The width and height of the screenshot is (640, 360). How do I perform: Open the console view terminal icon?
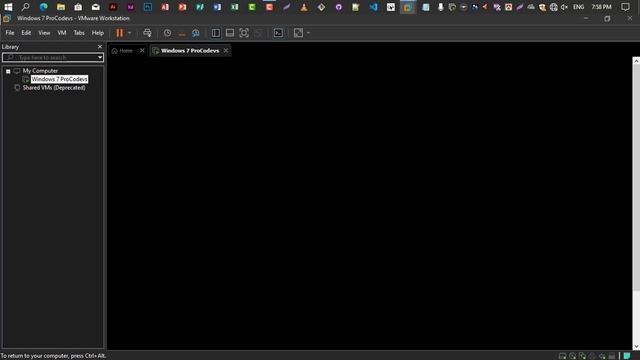pyautogui.click(x=278, y=33)
